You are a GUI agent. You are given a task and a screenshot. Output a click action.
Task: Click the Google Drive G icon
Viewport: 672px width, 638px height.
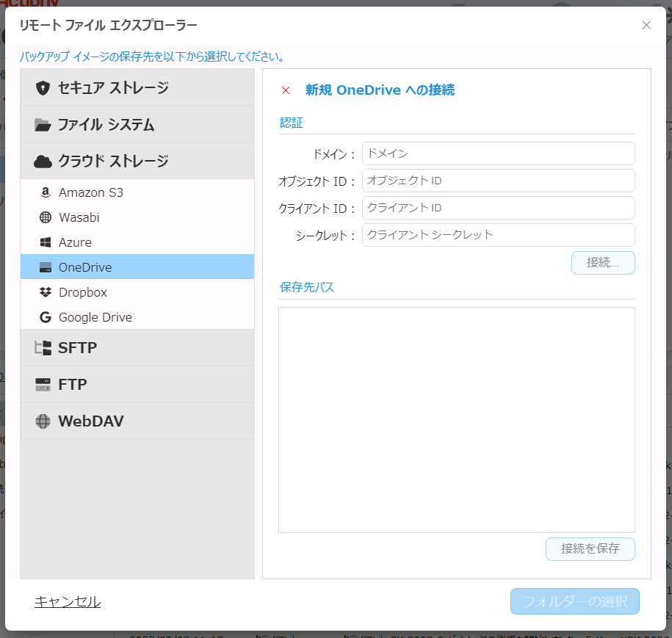point(46,318)
